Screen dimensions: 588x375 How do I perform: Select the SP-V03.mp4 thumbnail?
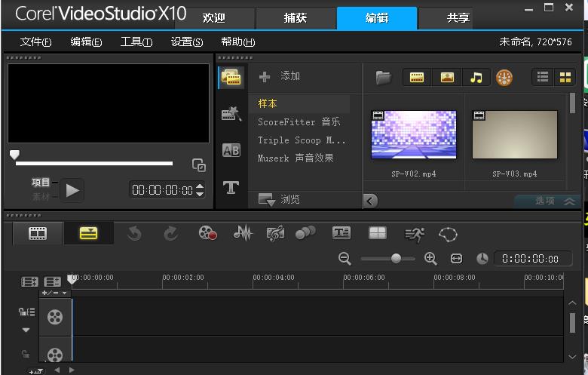click(x=514, y=134)
